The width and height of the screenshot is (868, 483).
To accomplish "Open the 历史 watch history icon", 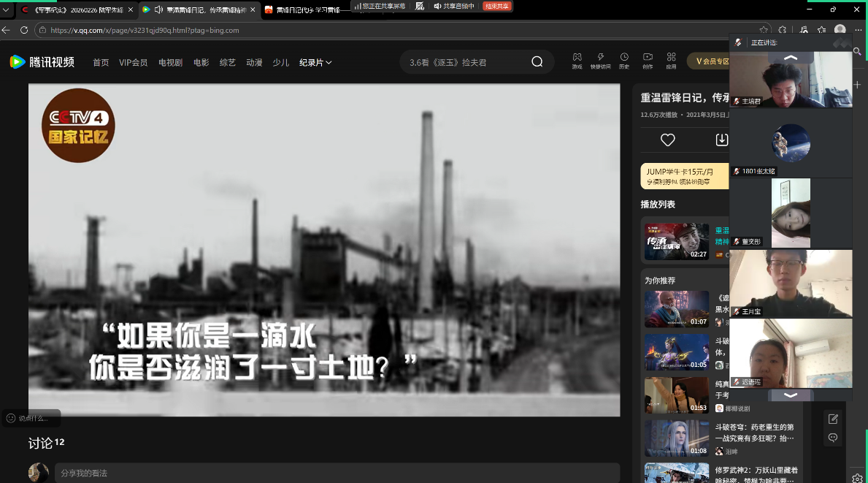I will point(624,58).
